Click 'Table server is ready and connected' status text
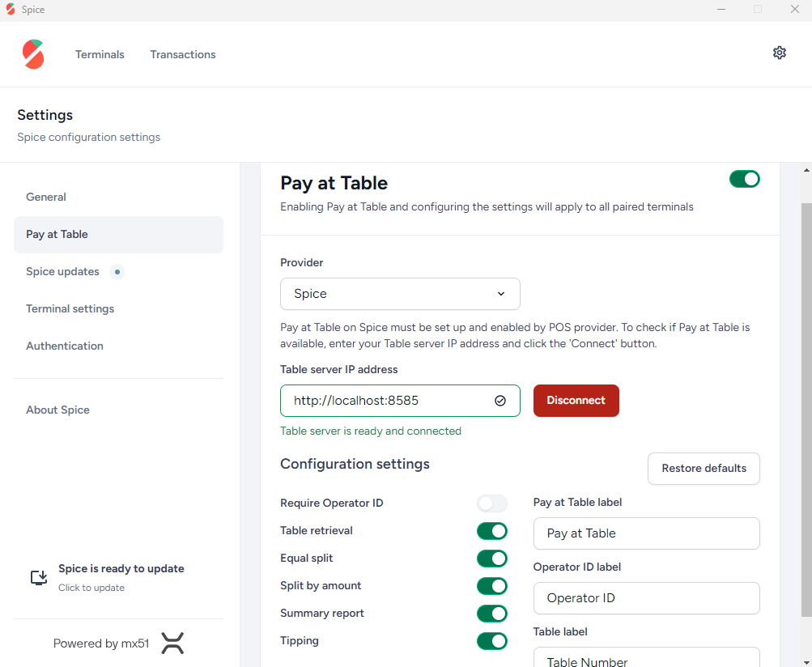Image resolution: width=812 pixels, height=667 pixels. [x=371, y=431]
